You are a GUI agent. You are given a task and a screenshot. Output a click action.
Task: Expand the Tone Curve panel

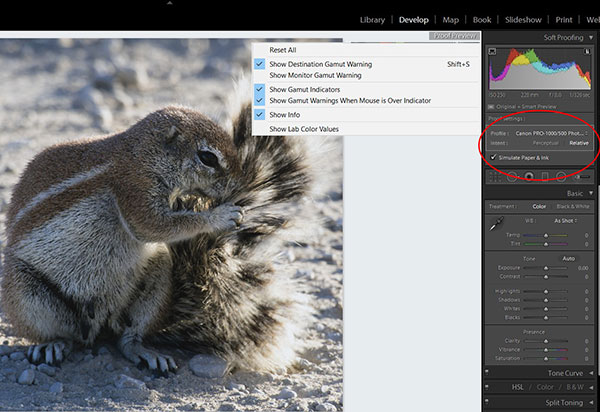point(565,373)
